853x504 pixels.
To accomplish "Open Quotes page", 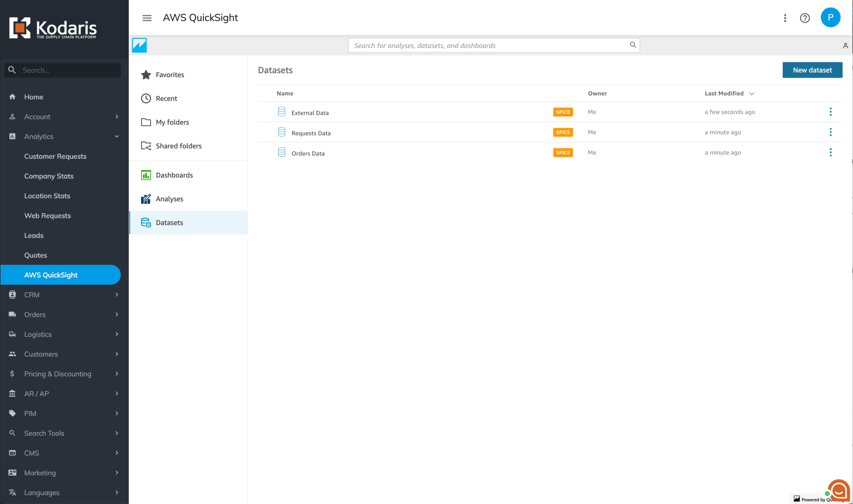I will pos(36,255).
